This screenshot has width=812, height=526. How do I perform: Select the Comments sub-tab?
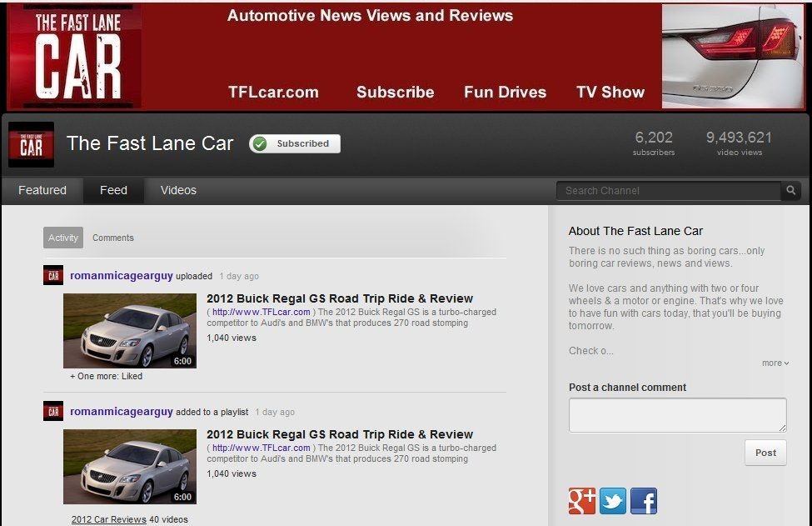click(x=113, y=238)
